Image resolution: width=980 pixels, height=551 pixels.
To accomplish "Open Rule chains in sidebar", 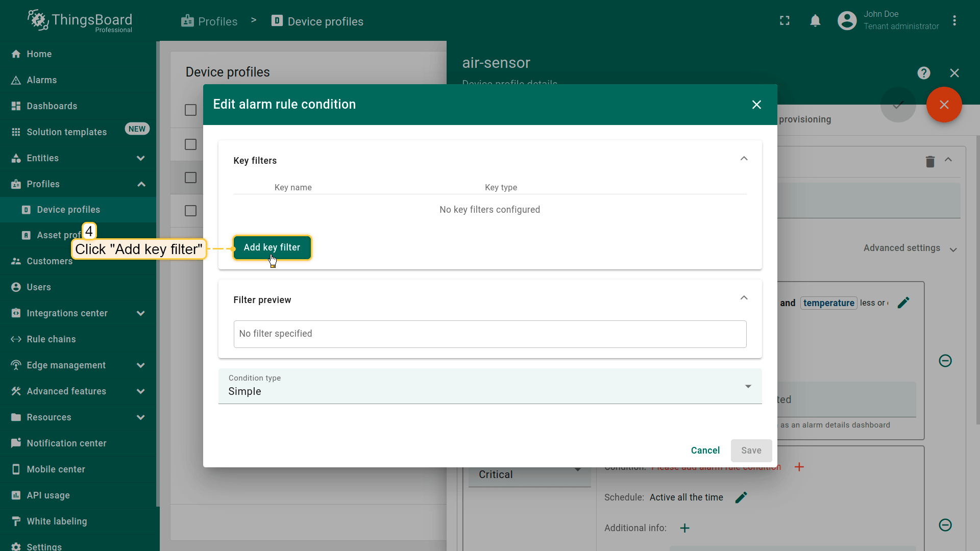I will (51, 339).
